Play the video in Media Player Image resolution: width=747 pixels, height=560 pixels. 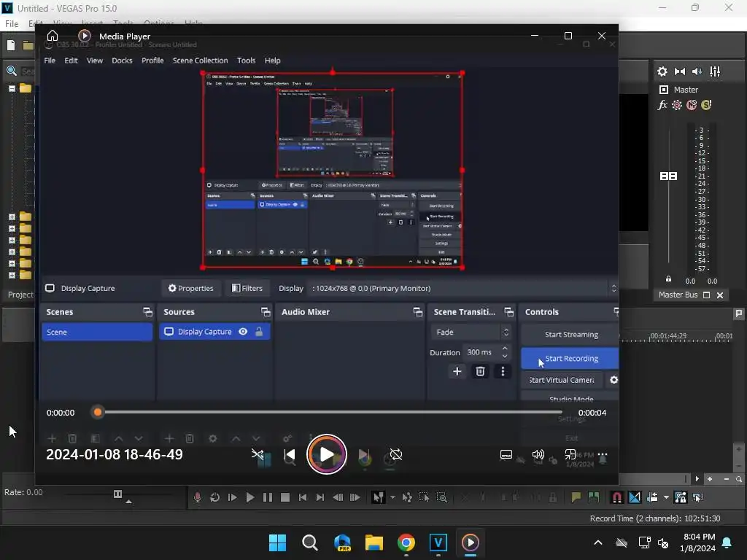pyautogui.click(x=326, y=455)
